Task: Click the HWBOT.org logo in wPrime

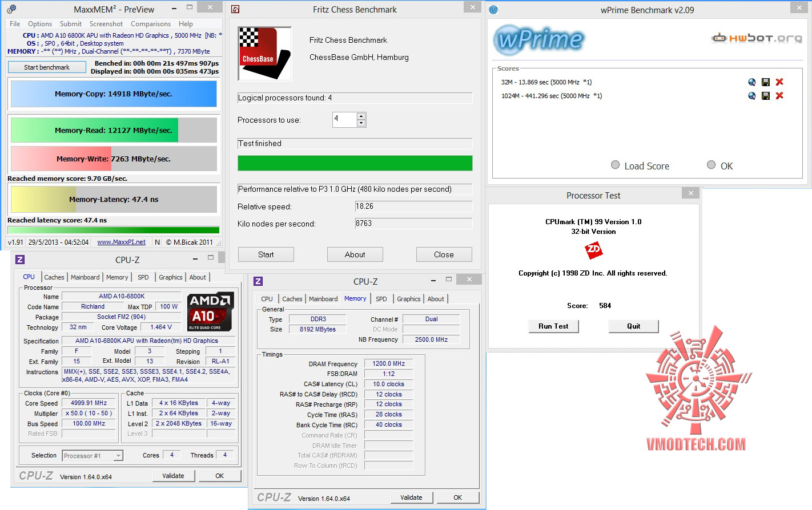Action: [757, 38]
